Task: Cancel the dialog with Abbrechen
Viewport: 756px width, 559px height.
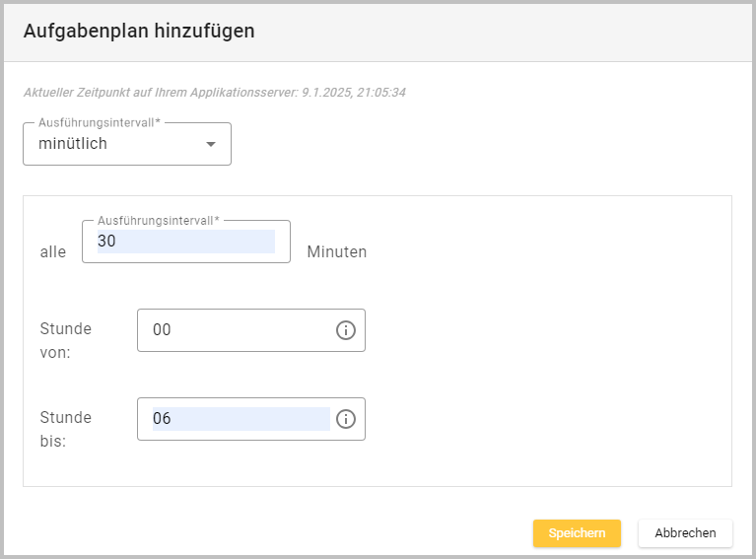Action: (685, 533)
